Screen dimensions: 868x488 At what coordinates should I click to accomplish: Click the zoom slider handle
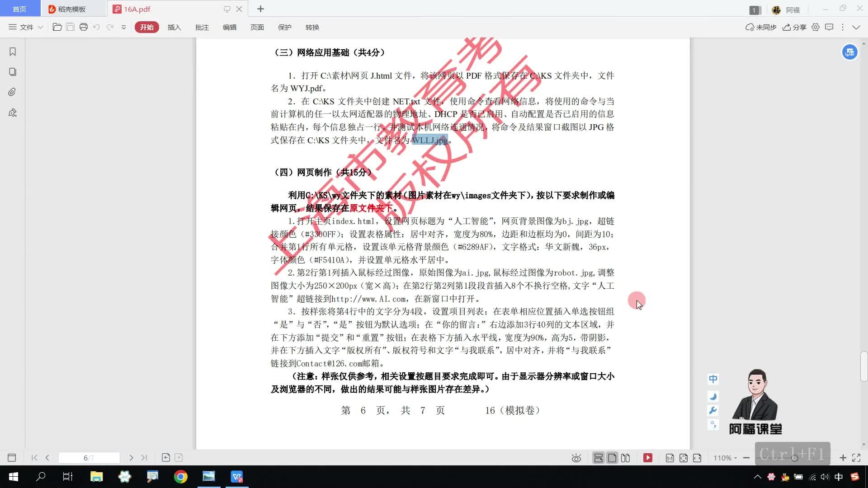tap(794, 458)
